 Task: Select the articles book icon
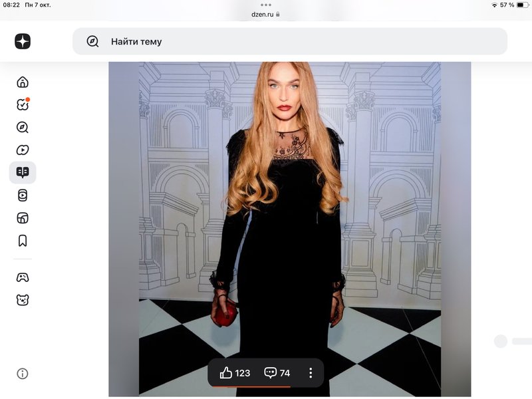[23, 172]
